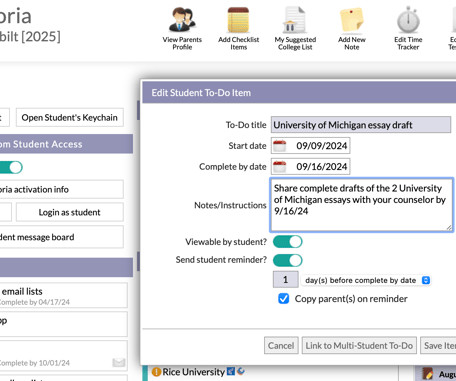Click Start date field 09/09/2024
Image resolution: width=456 pixels, height=381 pixels.
pos(310,146)
